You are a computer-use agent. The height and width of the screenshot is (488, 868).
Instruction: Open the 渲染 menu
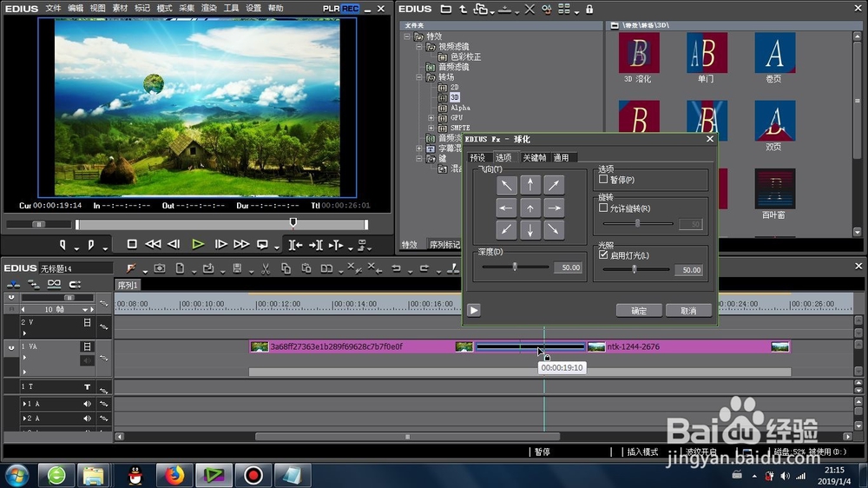(208, 9)
